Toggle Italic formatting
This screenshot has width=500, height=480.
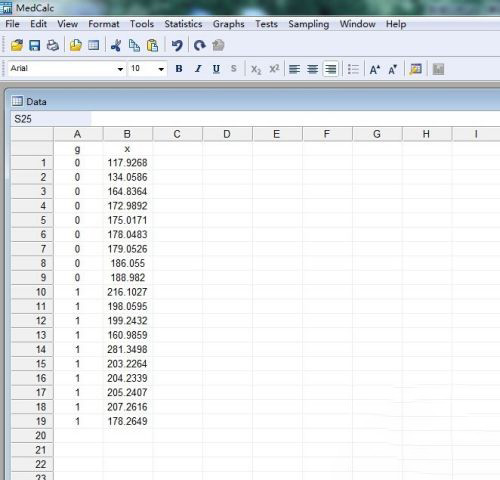[x=198, y=69]
